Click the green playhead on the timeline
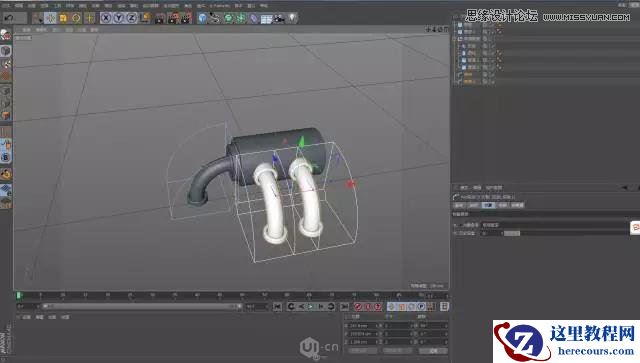The width and height of the screenshot is (640, 363). (18, 295)
